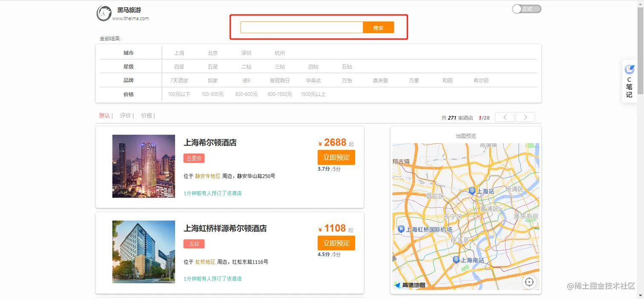
Task: Click the 黑马旅游 logo icon
Action: (103, 13)
